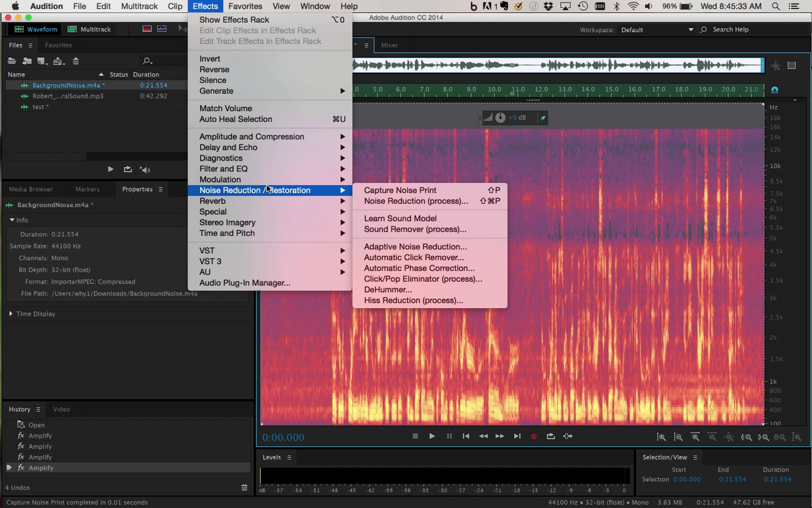Collapse the Info section in Properties
This screenshot has height=508, width=812.
[12, 220]
